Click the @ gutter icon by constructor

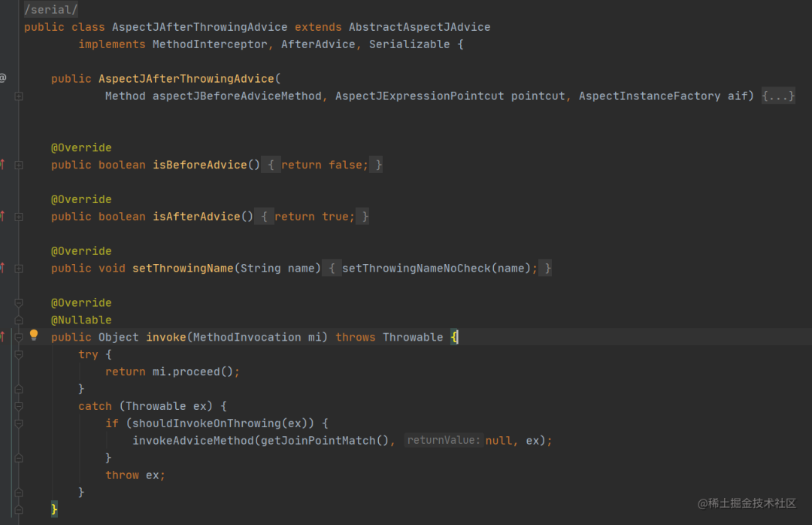click(2, 78)
